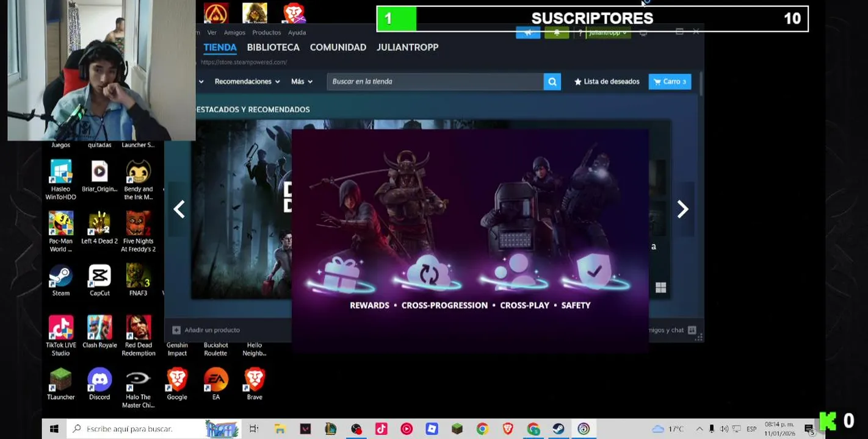Open the TLauncher Minecraft shortcut
Screen dimensions: 868x439
pos(60,384)
